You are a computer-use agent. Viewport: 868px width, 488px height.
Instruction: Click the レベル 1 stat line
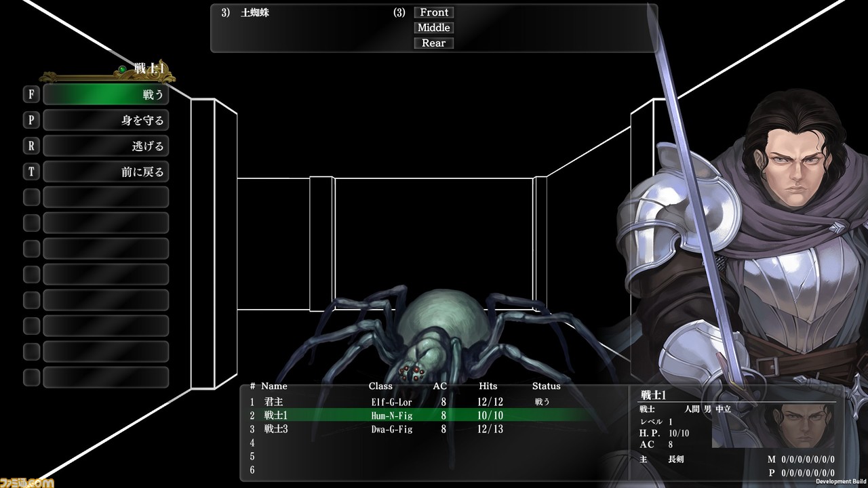point(656,422)
